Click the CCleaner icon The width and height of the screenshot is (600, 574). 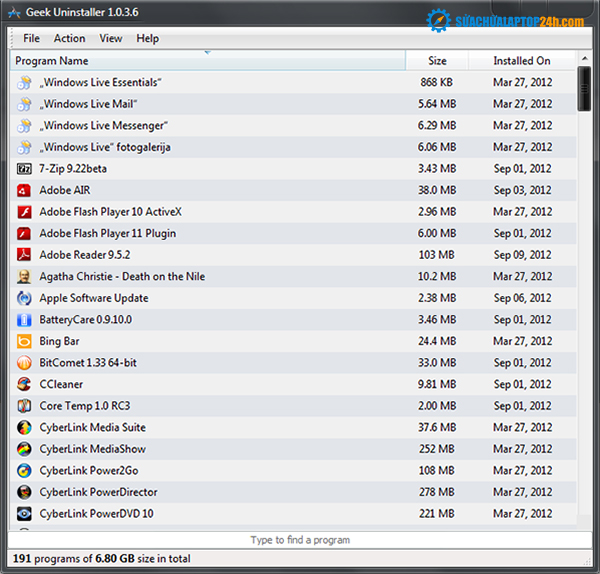click(x=24, y=384)
